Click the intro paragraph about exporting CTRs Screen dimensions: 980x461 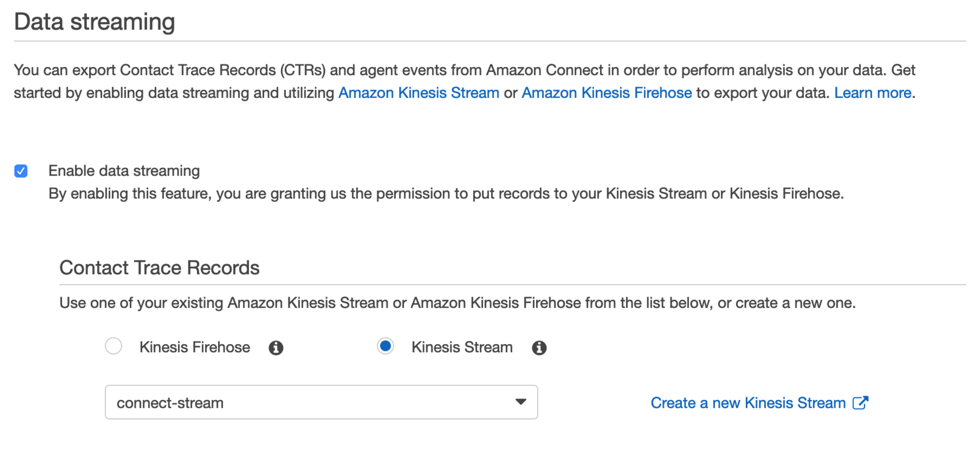click(x=465, y=81)
